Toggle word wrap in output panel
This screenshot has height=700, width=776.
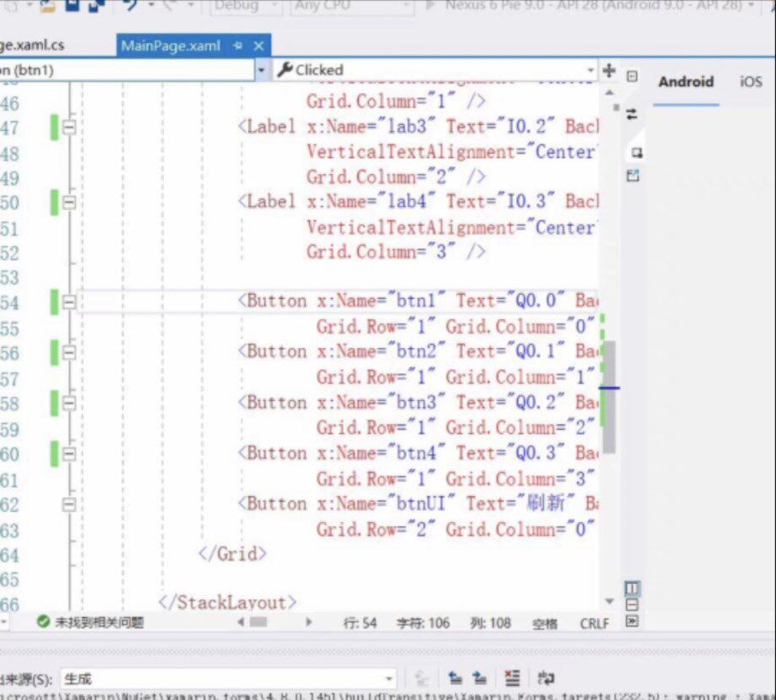[545, 678]
